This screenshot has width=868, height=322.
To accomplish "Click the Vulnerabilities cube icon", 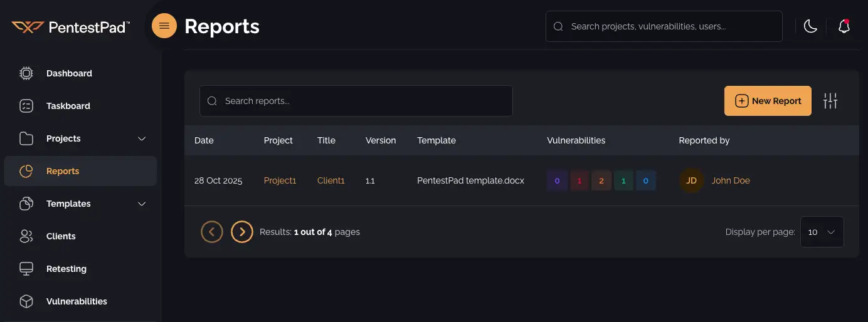I will [x=26, y=301].
